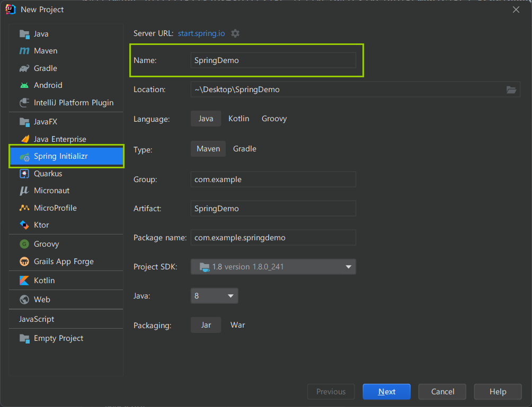Viewport: 532px width, 407px height.
Task: Click the Gradle elephant icon
Action: [x=24, y=68]
